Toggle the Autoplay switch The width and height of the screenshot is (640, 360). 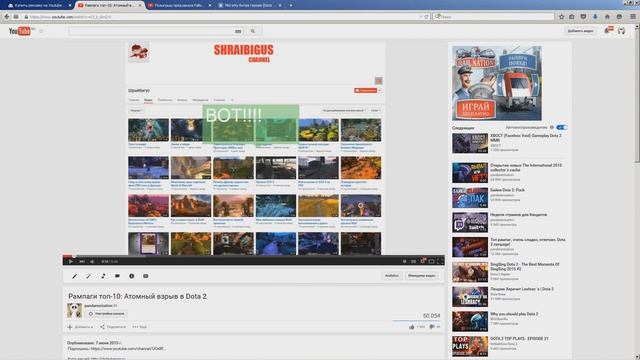click(562, 127)
